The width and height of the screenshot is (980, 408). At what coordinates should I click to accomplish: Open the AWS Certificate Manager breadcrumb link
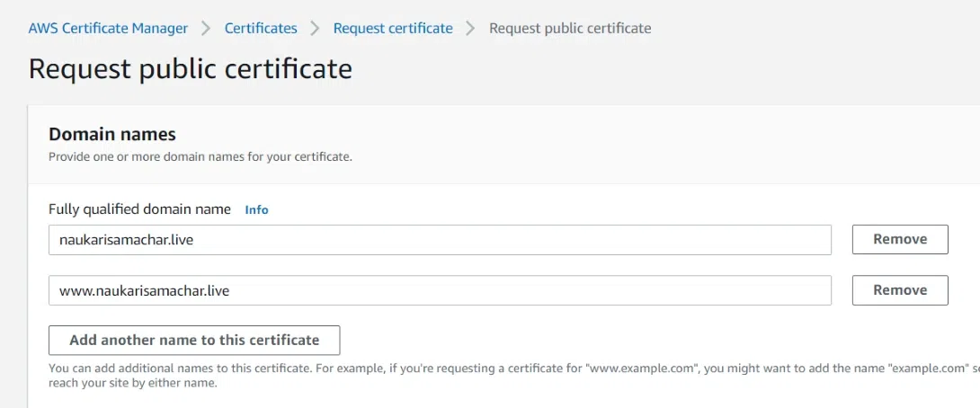[x=108, y=28]
